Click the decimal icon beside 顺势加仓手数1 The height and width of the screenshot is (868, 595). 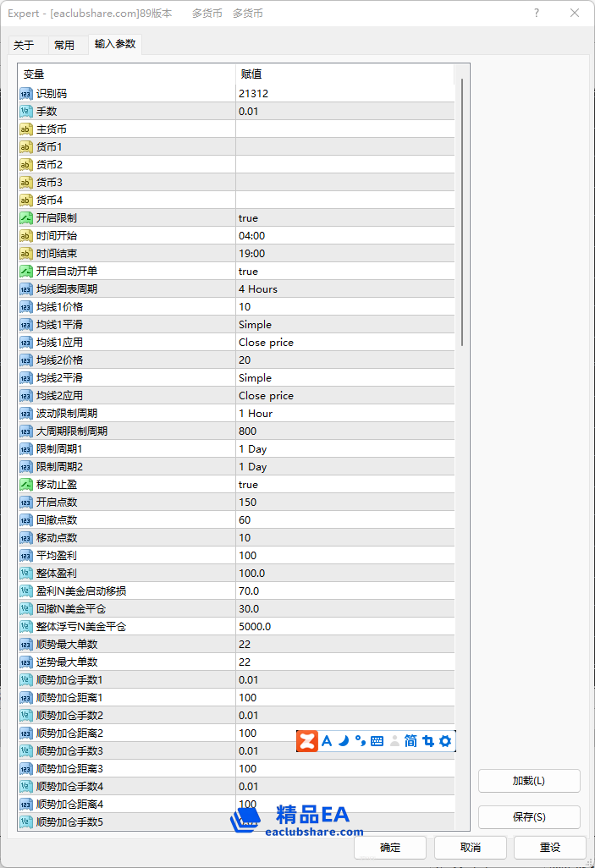[26, 680]
